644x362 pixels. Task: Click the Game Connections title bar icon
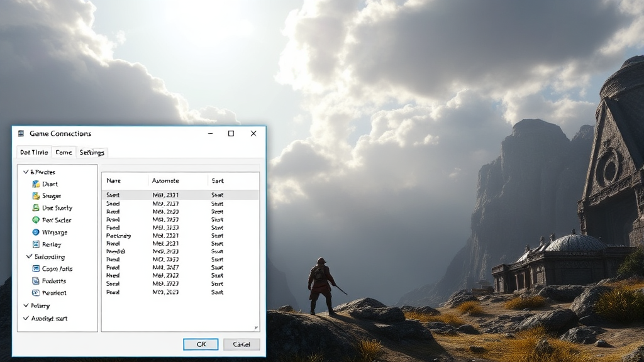pyautogui.click(x=21, y=133)
